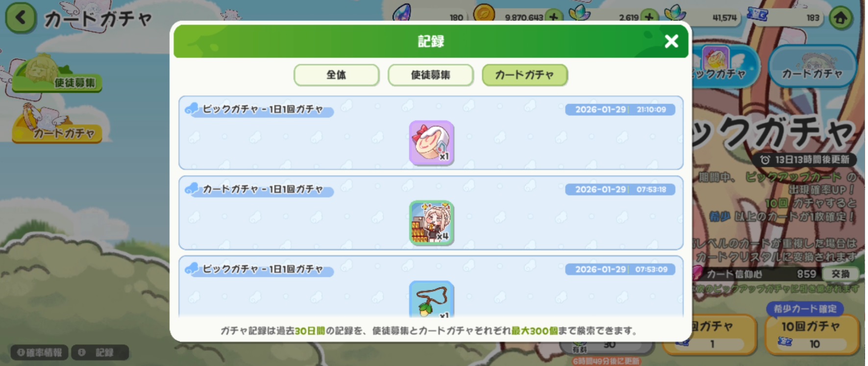Open 使徒募集 in left sidebar
868x366 pixels.
[56, 74]
